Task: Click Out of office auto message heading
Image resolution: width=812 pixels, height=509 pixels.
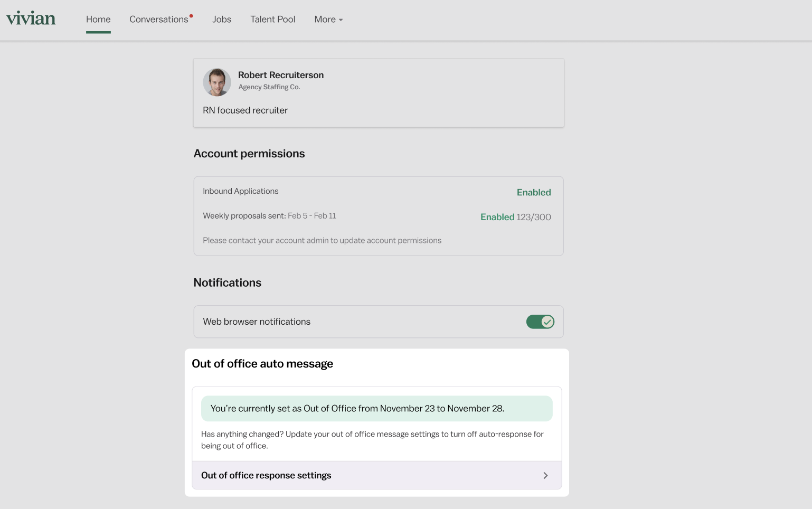Action: click(262, 364)
